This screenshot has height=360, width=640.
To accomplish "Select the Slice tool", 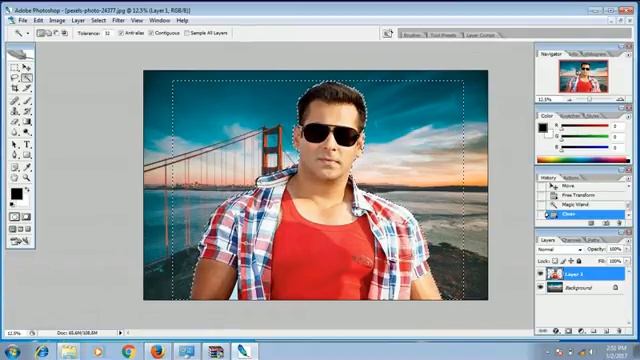I will [x=27, y=88].
